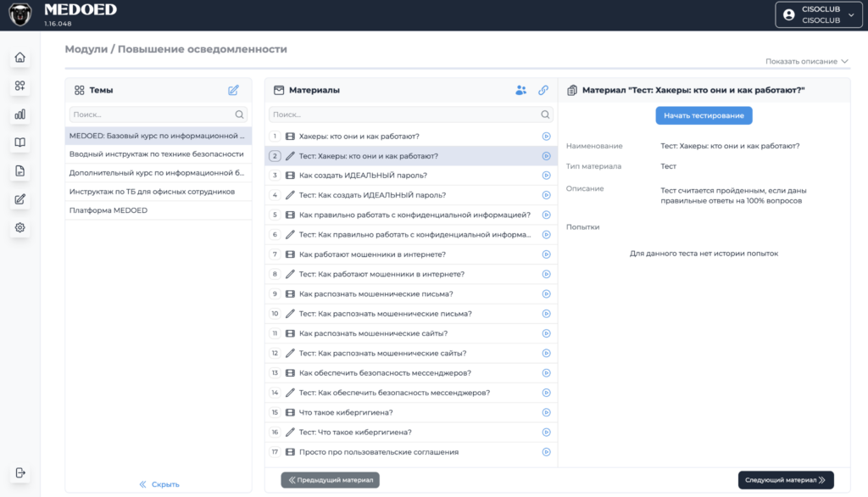Open the statistics bar chart icon
The height and width of the screenshot is (497, 868).
pyautogui.click(x=20, y=114)
